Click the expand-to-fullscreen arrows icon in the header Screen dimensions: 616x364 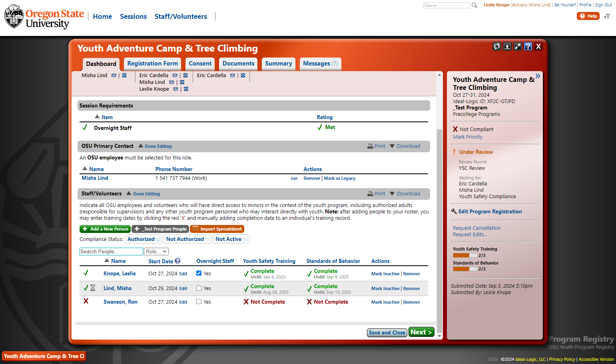(x=518, y=46)
